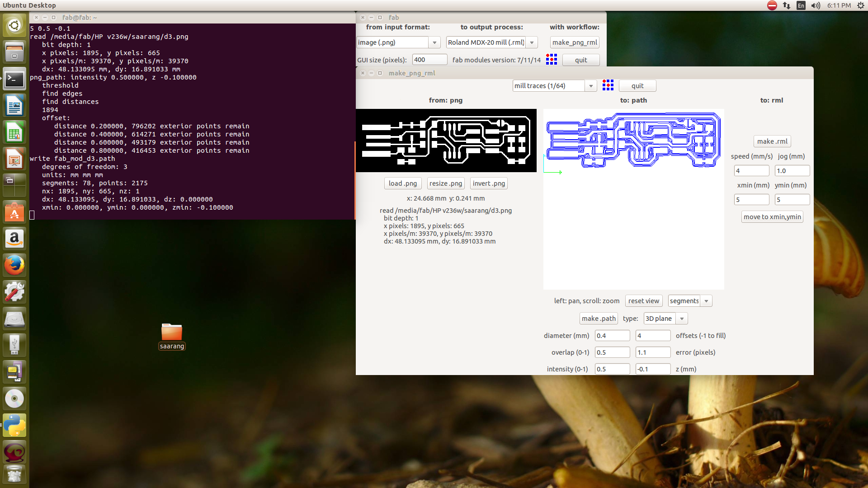Image resolution: width=868 pixels, height=488 pixels.
Task: Open the Ubuntu Dash home launcher
Action: [x=14, y=25]
